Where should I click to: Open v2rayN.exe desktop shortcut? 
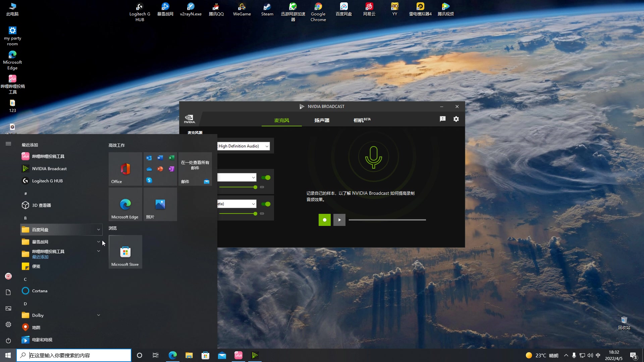click(x=191, y=9)
